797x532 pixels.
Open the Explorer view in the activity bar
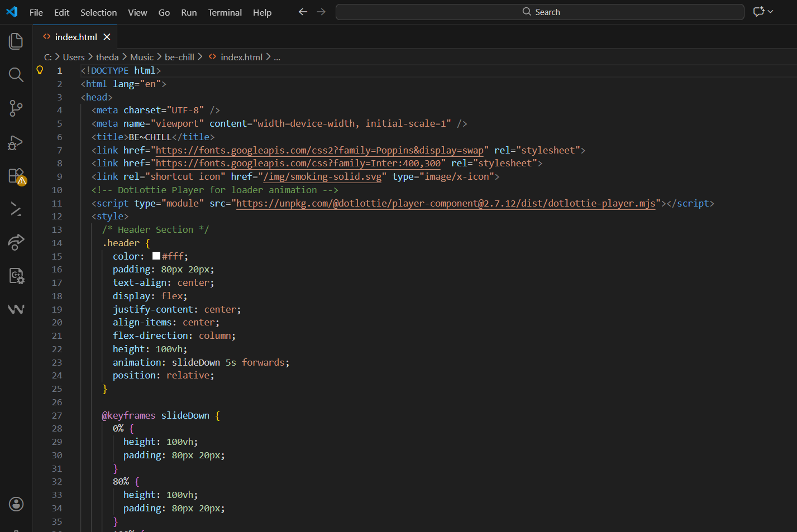tap(16, 41)
